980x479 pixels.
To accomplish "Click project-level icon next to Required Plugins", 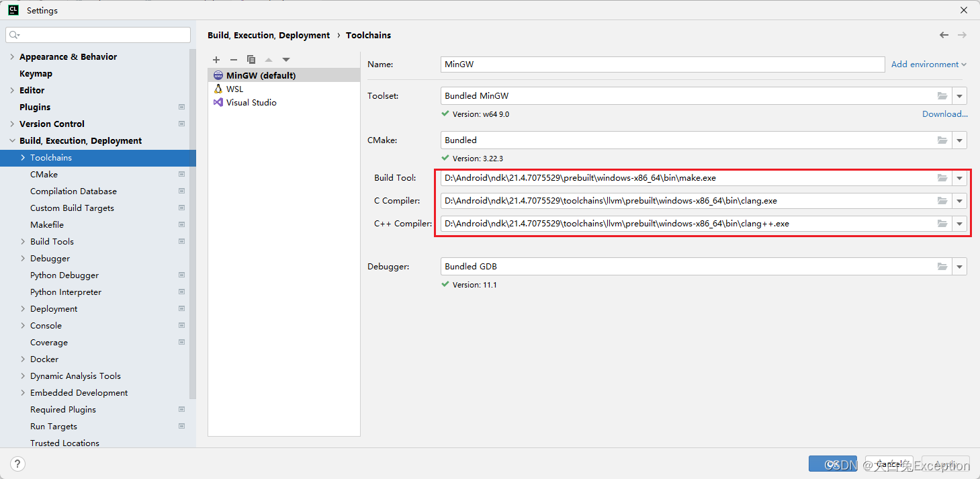I will pos(181,409).
